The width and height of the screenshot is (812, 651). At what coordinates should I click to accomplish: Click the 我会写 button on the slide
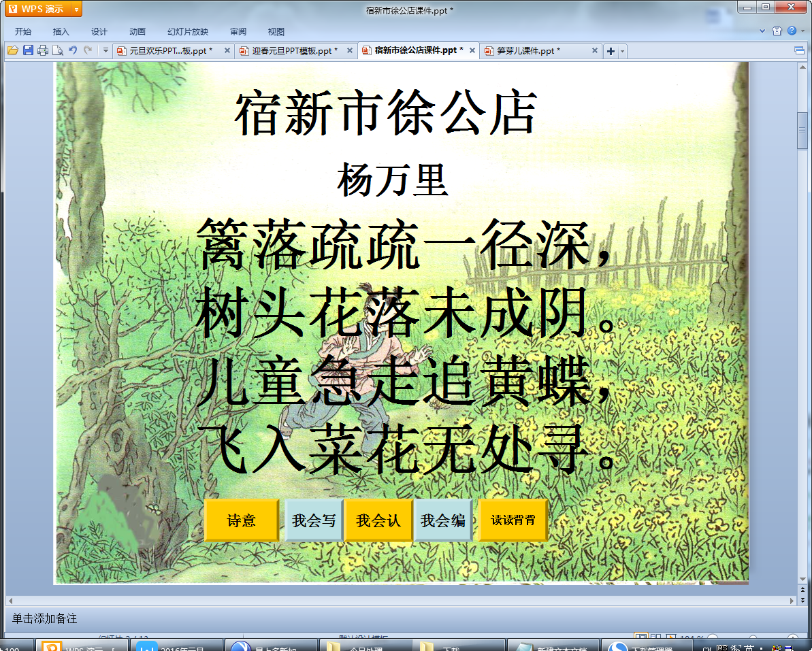[x=314, y=520]
